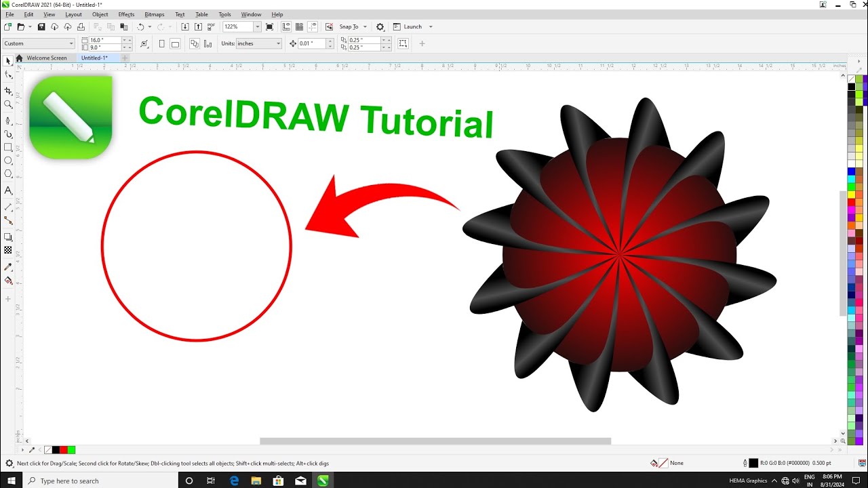
Task: Open the Bitmaps menu
Action: 155,14
